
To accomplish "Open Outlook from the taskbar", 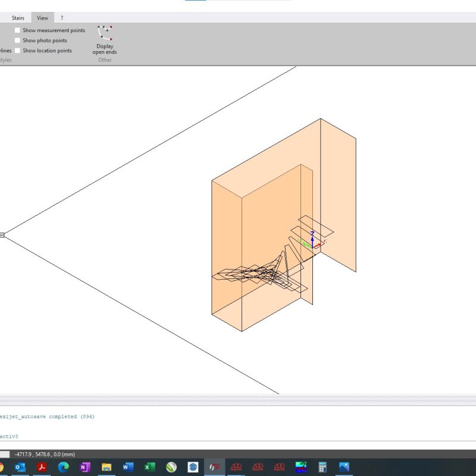I will point(20,467).
